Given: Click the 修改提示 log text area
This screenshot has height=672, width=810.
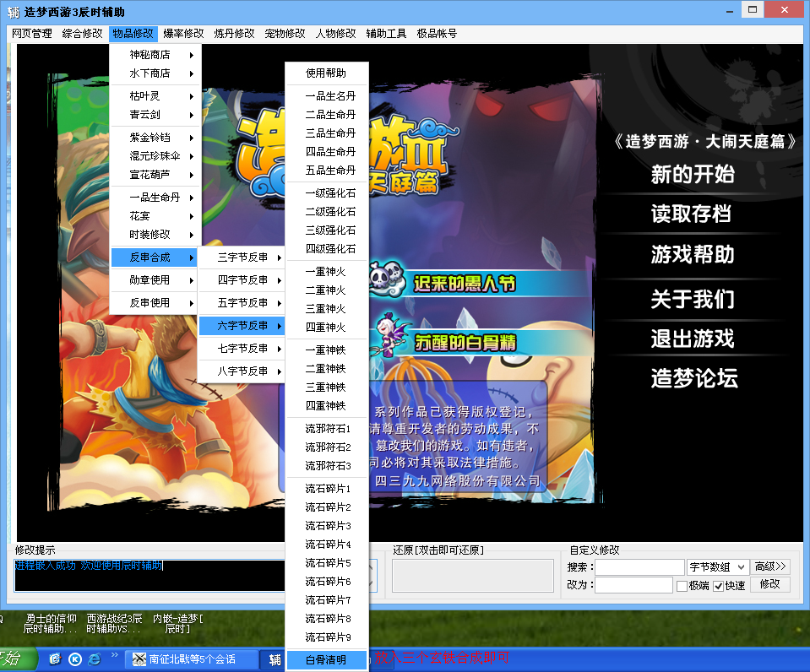Looking at the screenshot, I should click(x=149, y=576).
